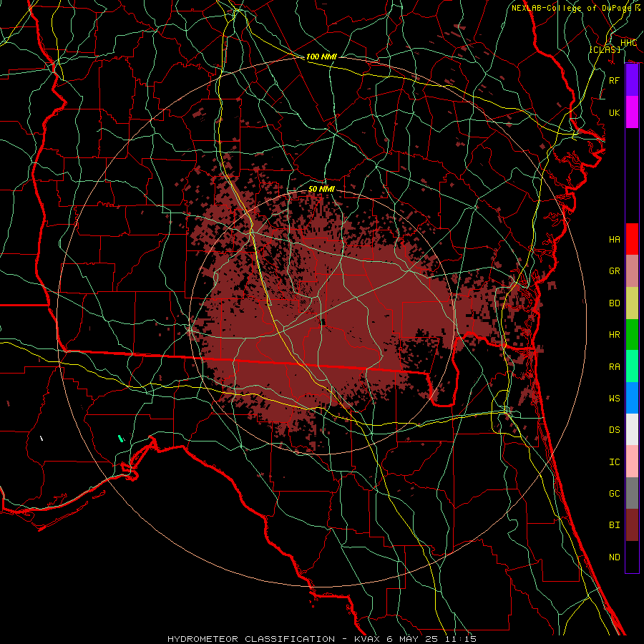Image resolution: width=644 pixels, height=644 pixels.
Task: Click the GC gray legend swatch
Action: coord(632,493)
